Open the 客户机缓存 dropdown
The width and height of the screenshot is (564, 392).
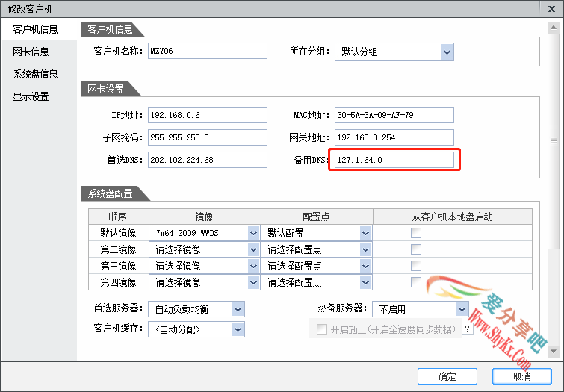coord(196,329)
